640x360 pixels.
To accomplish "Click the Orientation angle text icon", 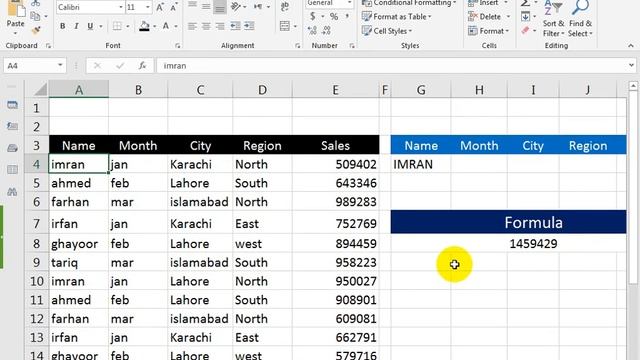I will pyautogui.click(x=236, y=7).
